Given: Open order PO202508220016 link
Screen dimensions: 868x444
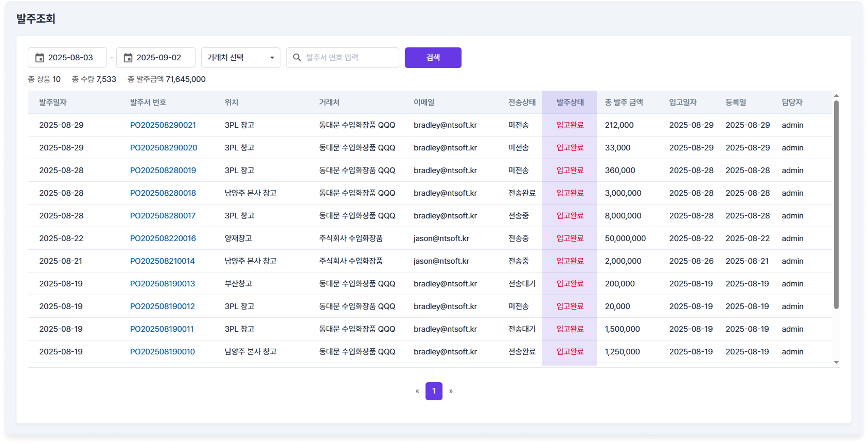Looking at the screenshot, I should [x=163, y=238].
